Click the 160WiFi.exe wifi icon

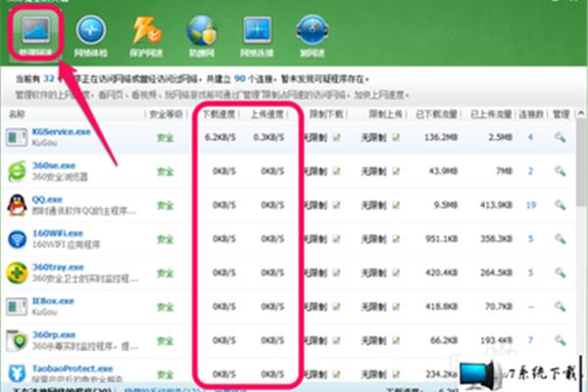(x=18, y=239)
